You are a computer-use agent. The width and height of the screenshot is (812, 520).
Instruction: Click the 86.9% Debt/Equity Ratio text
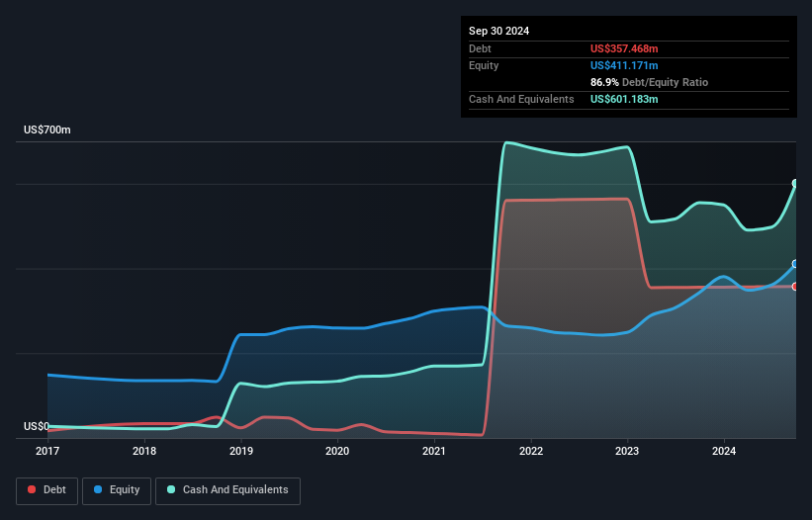[x=649, y=82]
